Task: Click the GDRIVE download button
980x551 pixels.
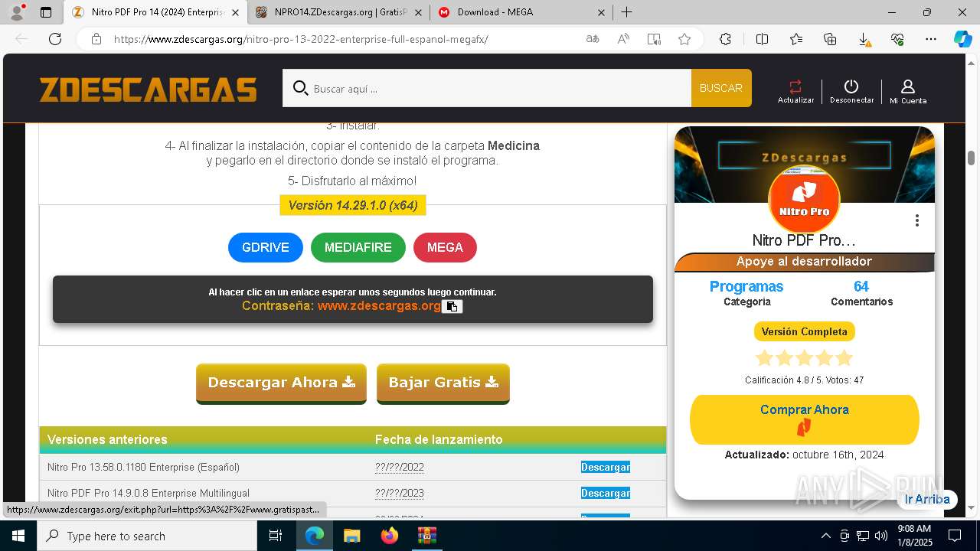Action: [x=266, y=247]
